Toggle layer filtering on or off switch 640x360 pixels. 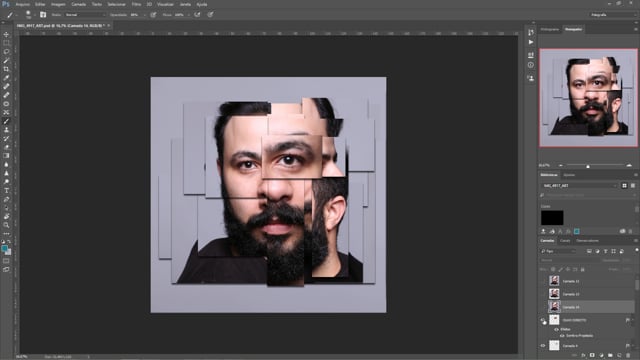pos(636,250)
